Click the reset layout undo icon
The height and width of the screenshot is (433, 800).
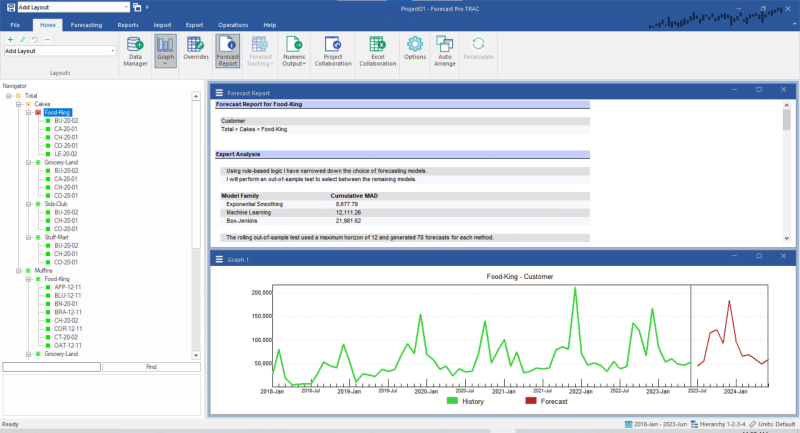[35, 39]
